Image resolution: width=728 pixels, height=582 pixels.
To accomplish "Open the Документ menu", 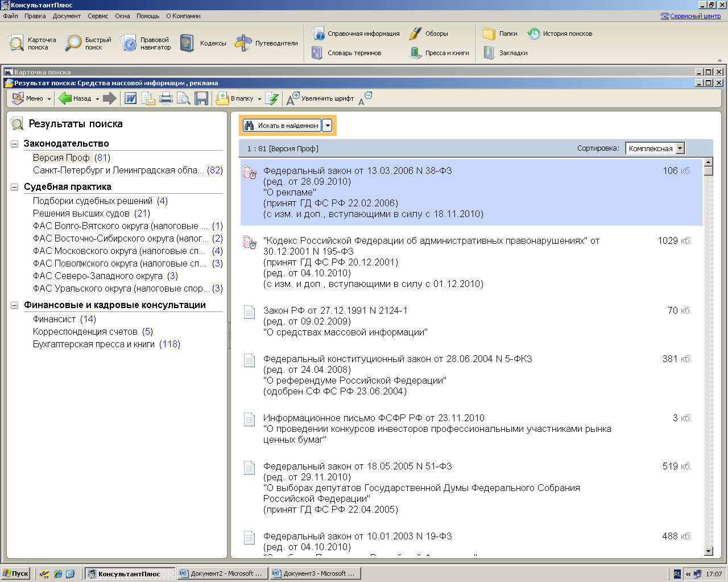I will coord(67,16).
